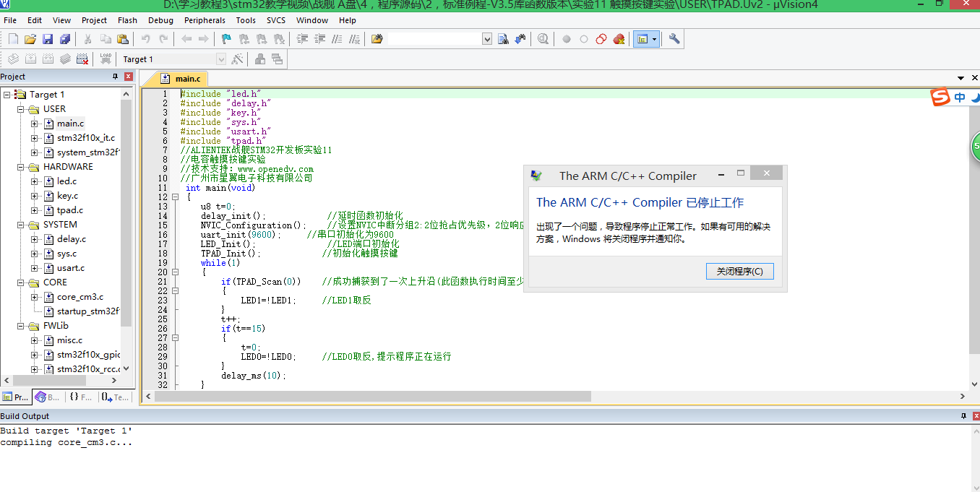Pin the Build Output panel
This screenshot has height=492, width=980.
pos(963,416)
